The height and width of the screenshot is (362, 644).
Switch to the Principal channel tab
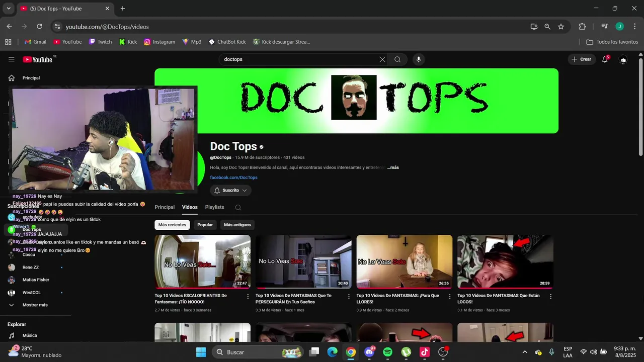[x=165, y=207]
